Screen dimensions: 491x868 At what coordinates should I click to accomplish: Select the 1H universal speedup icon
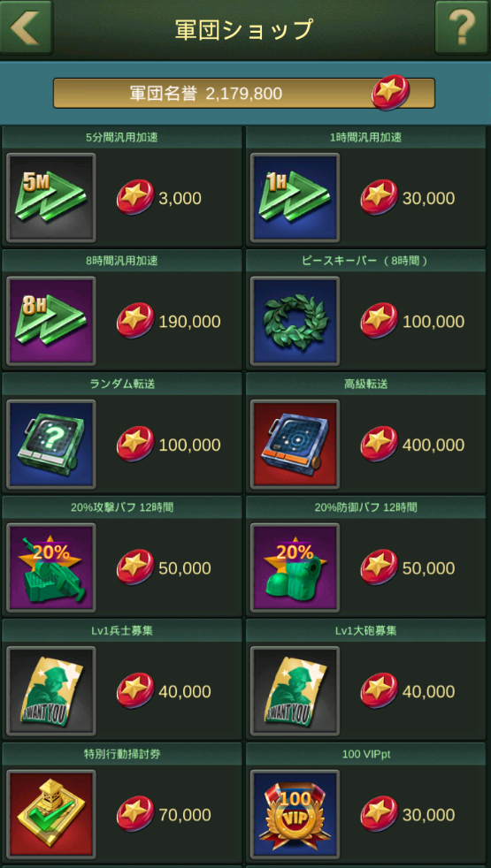pos(295,198)
